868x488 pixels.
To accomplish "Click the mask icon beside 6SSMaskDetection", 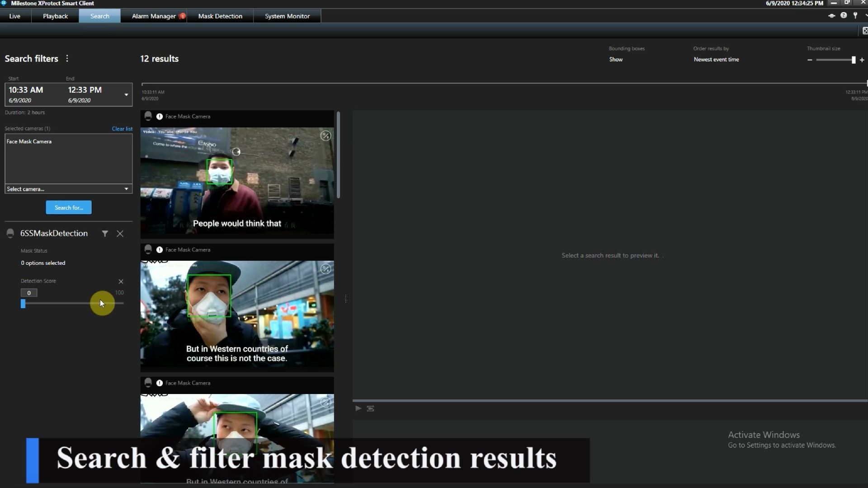I will 10,234.
